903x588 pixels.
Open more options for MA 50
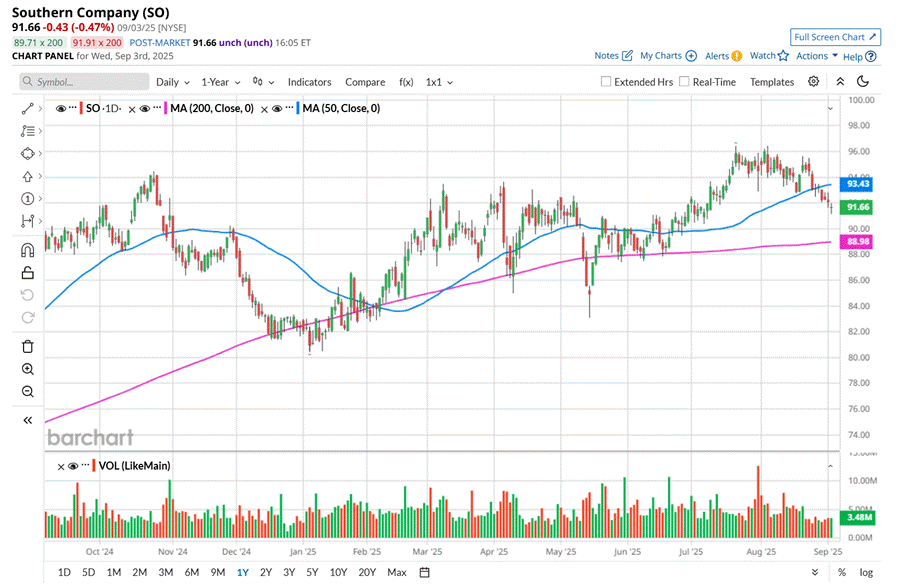pyautogui.click(x=289, y=108)
